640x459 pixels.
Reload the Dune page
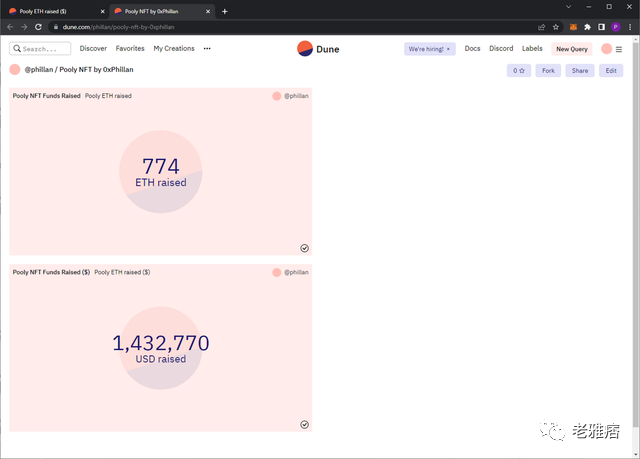(x=38, y=27)
